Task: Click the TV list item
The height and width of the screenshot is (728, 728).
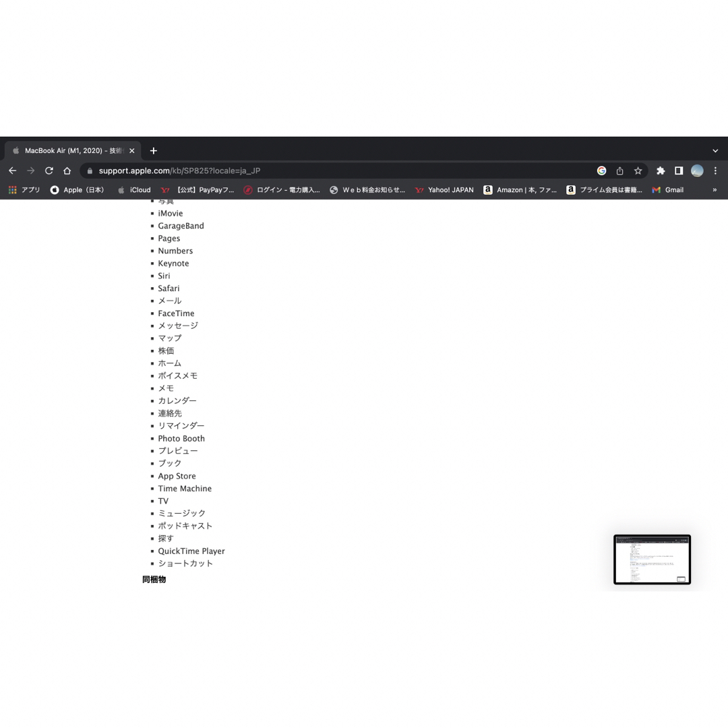Action: point(163,501)
